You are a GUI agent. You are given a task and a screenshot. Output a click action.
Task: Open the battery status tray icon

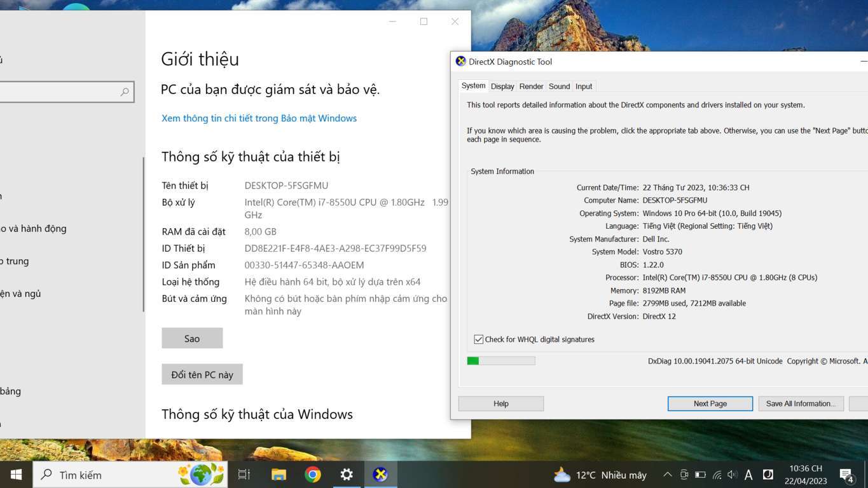click(700, 475)
